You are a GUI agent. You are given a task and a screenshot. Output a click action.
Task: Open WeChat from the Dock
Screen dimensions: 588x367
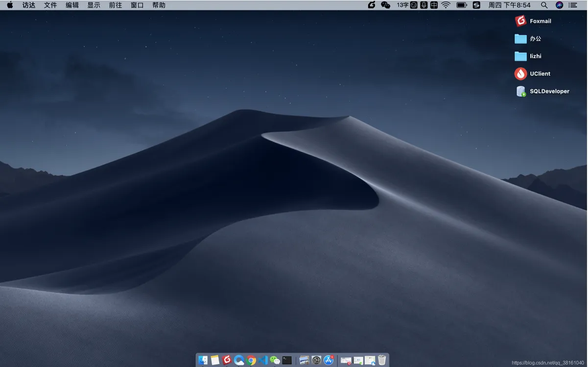[275, 360]
